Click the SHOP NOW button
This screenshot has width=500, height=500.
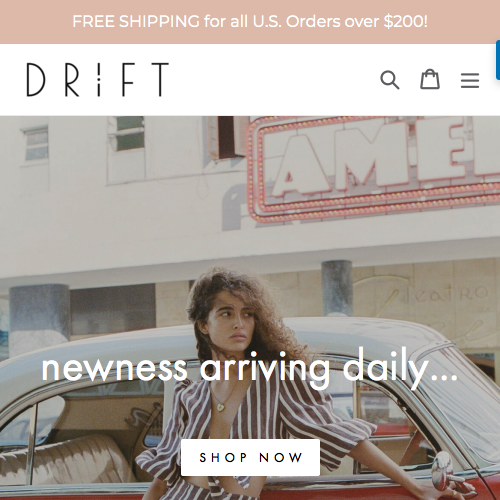point(250,457)
